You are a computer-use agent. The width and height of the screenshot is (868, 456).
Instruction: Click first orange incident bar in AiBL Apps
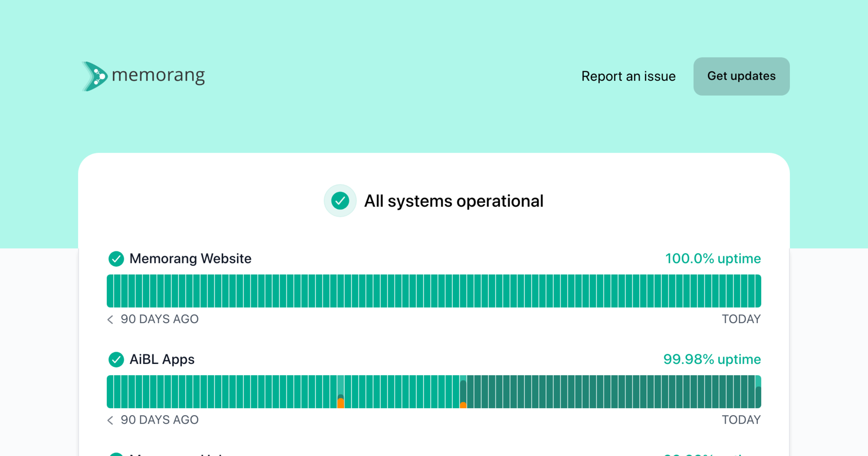pos(340,403)
